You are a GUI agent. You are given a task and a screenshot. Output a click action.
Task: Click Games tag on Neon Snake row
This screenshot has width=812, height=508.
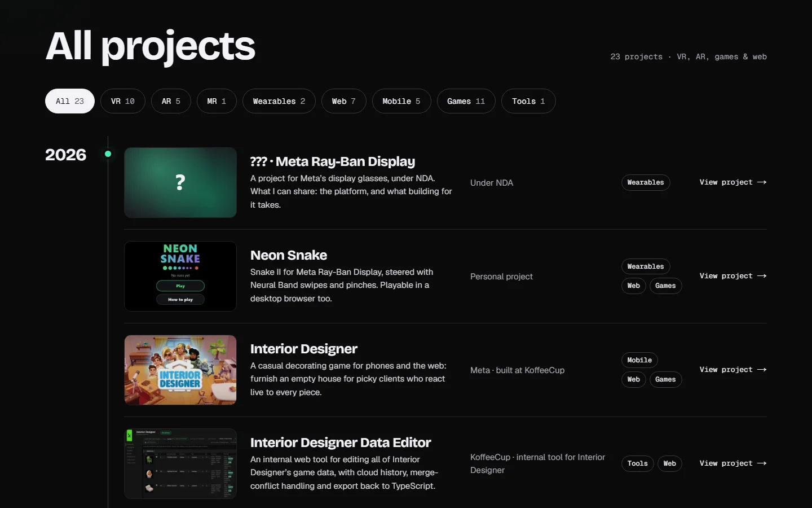click(x=665, y=286)
